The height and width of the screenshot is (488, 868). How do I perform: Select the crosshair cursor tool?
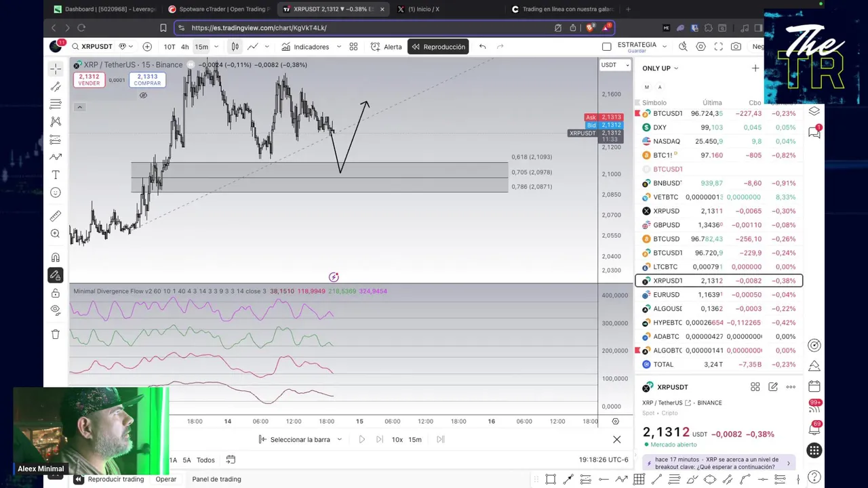point(56,68)
